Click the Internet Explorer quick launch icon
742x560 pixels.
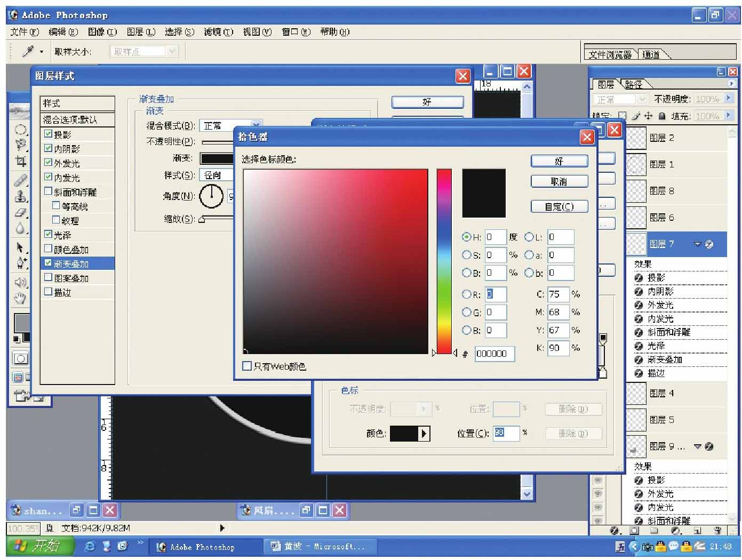point(90,546)
